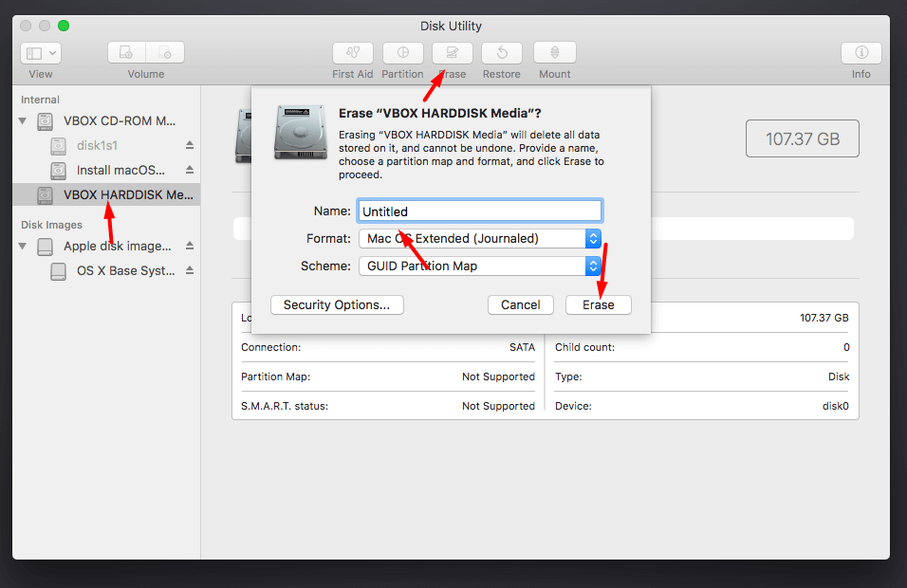Click the Mount toolbar icon
The height and width of the screenshot is (588, 907).
click(555, 53)
